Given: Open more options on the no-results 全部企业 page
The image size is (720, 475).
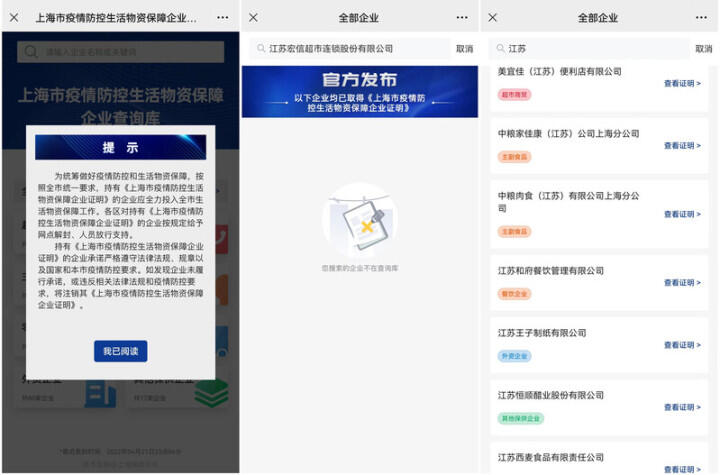Looking at the screenshot, I should click(461, 18).
